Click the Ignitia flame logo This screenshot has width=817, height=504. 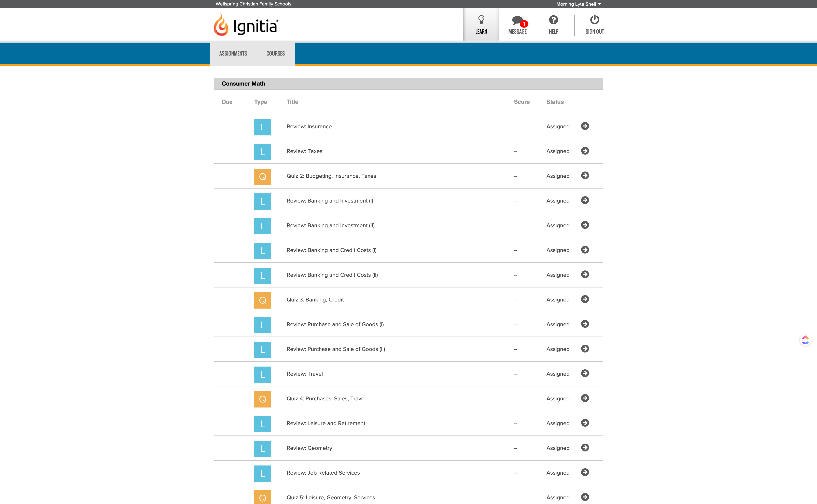click(x=246, y=25)
